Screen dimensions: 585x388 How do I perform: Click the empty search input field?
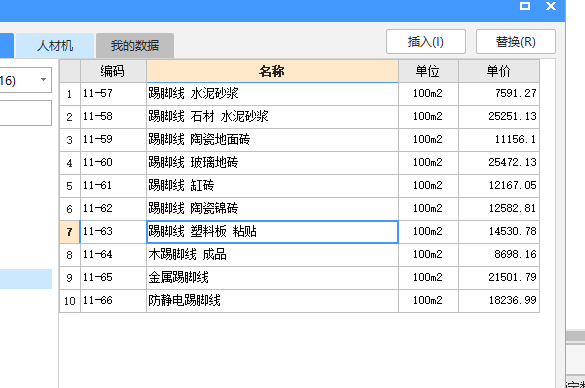[x=25, y=113]
